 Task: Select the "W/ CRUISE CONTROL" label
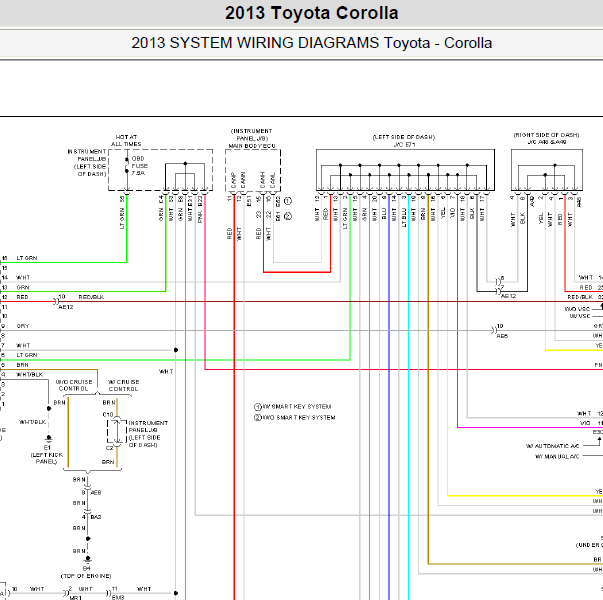(123, 385)
